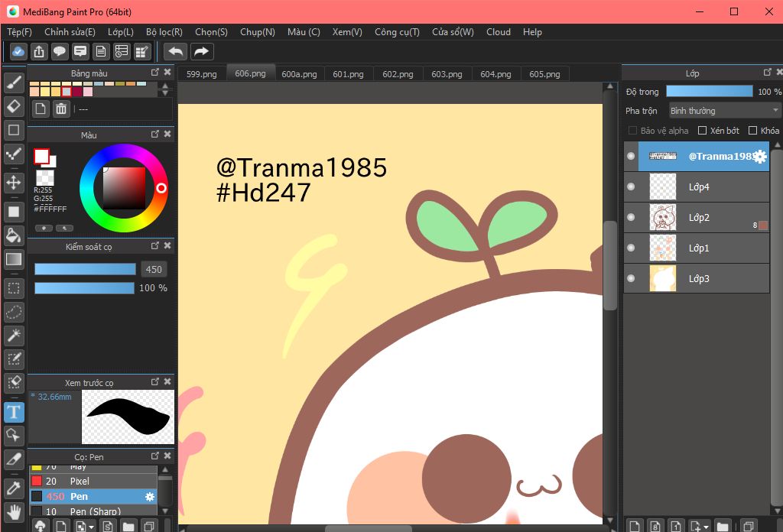Viewport: 783px width, 532px height.
Task: Select the Magic Wand tool
Action: click(x=14, y=336)
